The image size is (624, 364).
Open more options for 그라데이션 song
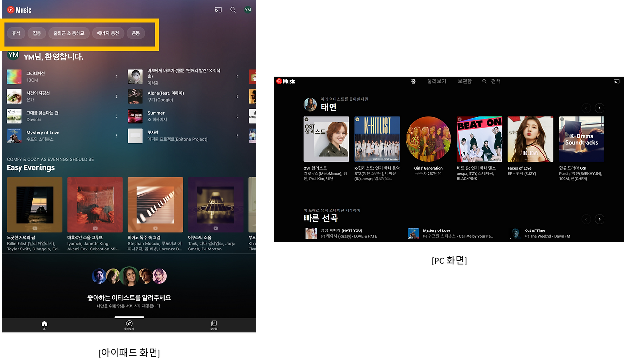117,77
